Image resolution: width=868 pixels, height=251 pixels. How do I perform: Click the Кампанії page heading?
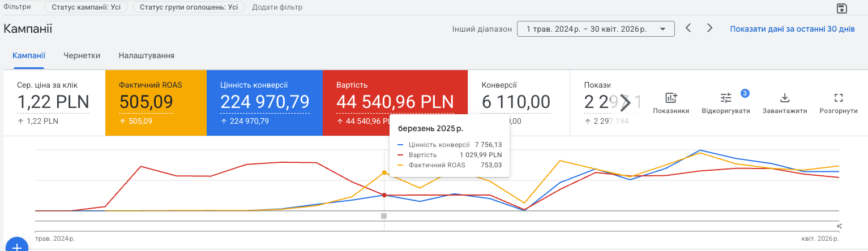coord(28,29)
